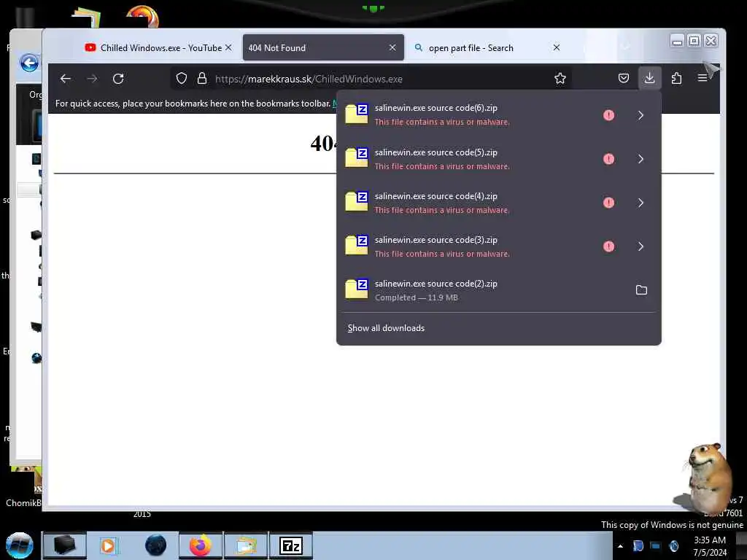The image size is (747, 560).
Task: Click malware warning icon for code(3).zip
Action: (609, 246)
